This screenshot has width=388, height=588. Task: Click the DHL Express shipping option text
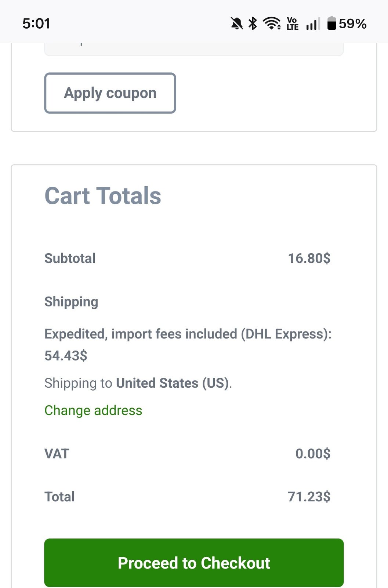point(188,334)
